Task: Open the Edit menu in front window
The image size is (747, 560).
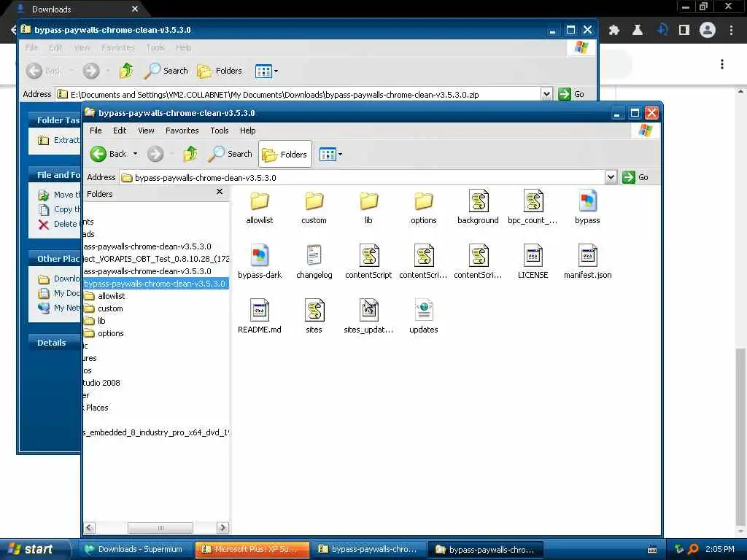Action: (x=120, y=131)
